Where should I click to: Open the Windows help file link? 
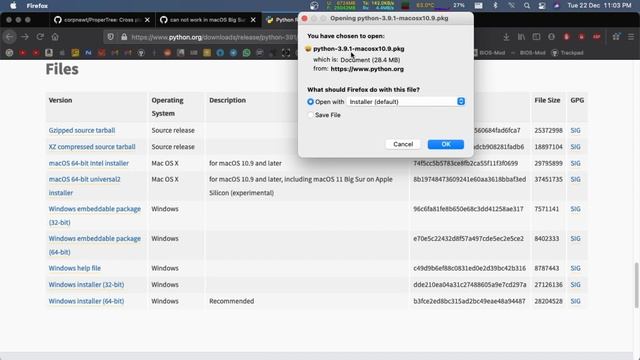pos(75,268)
